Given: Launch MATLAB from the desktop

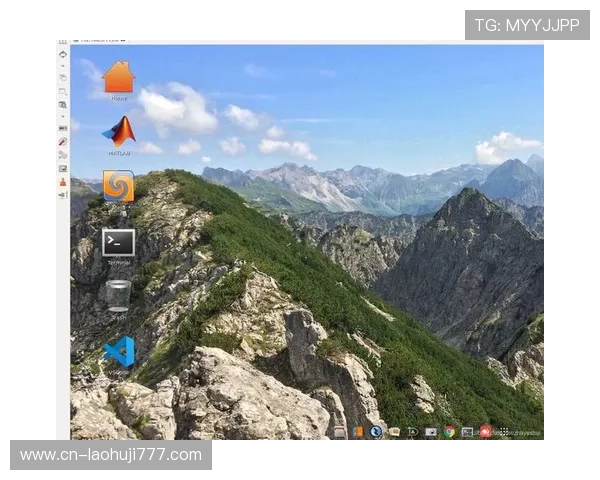Looking at the screenshot, I should pos(118,133).
